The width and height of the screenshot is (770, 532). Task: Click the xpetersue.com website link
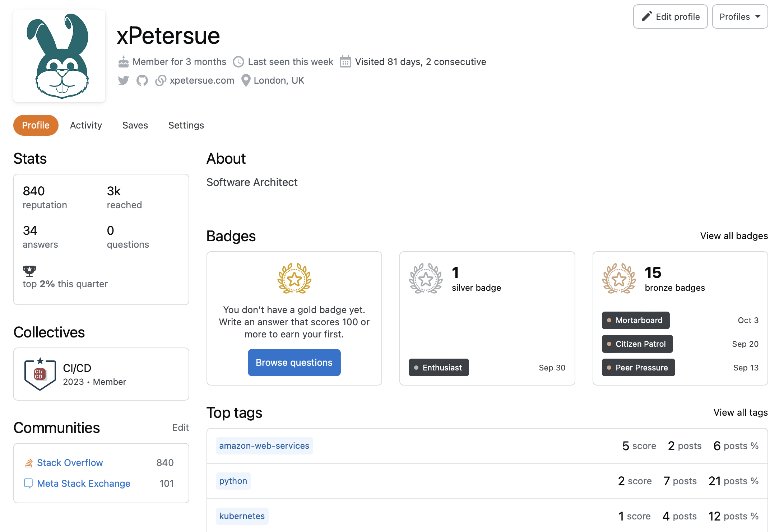point(202,80)
